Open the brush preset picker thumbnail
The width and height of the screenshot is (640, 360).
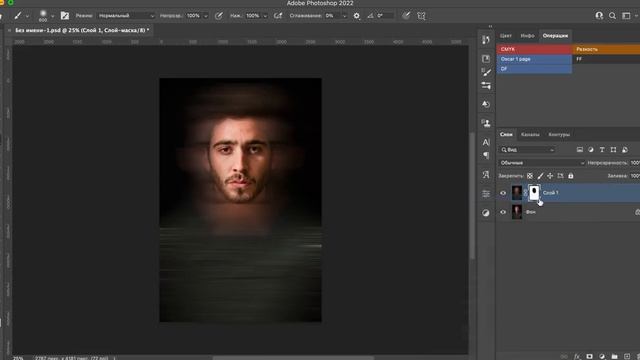click(43, 15)
